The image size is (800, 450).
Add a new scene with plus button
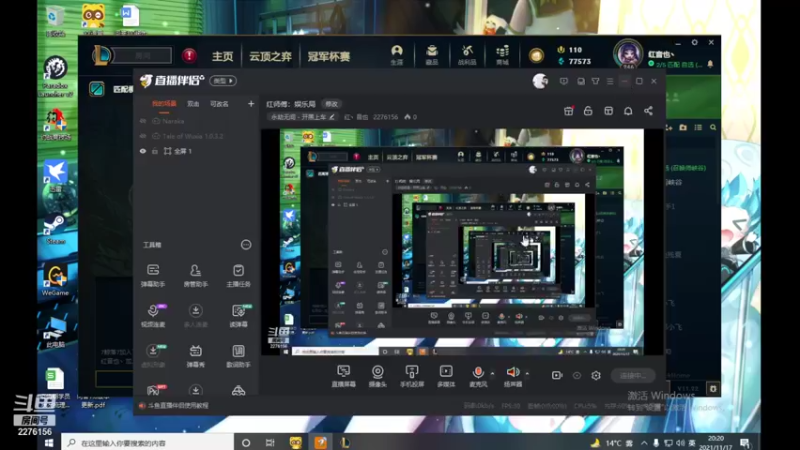point(251,104)
